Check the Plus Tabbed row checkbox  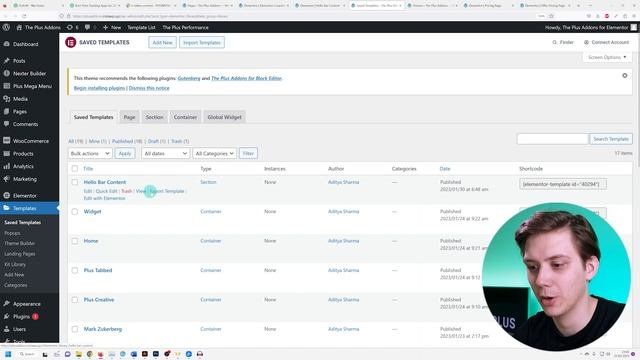point(75,270)
